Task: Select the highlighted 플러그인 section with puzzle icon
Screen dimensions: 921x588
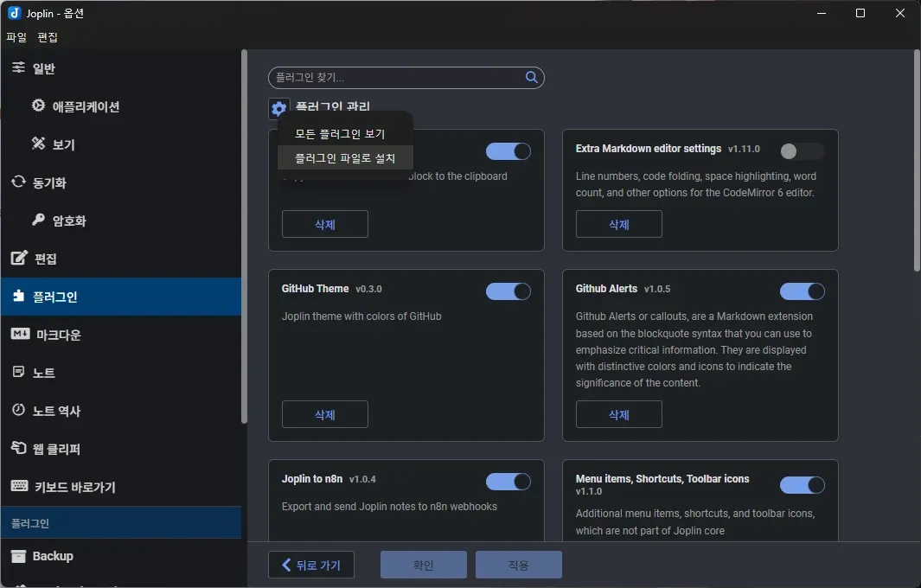Action: [x=120, y=297]
